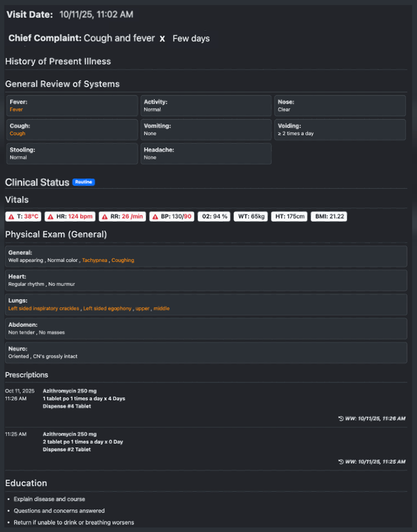The image size is (417, 532).
Task: Open the Lungs physical exam section
Action: 206,304
